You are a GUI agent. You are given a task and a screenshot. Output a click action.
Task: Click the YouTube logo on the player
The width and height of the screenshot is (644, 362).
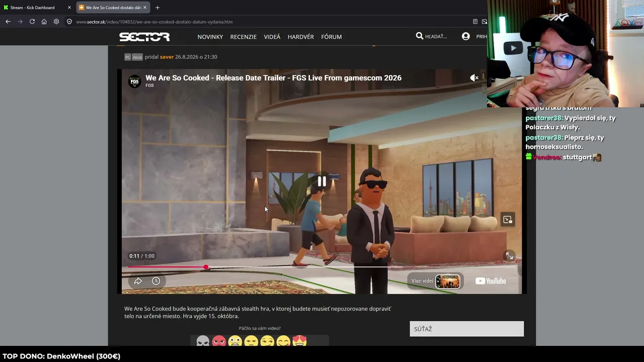point(491,281)
